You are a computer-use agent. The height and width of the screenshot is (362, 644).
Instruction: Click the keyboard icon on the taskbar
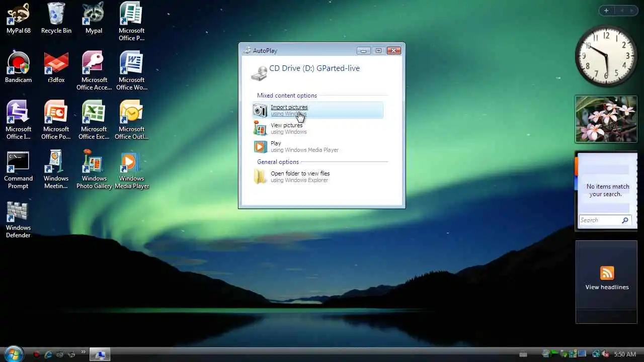523,354
